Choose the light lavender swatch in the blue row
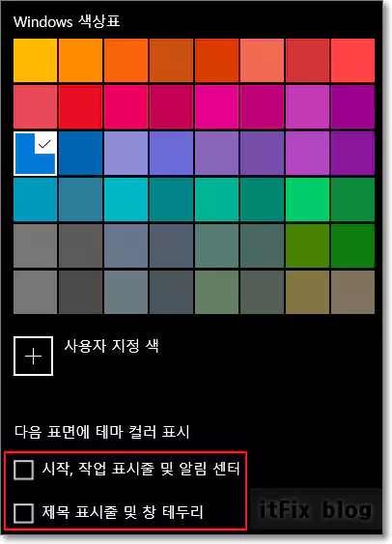Viewport: 392px width, 544px height. point(126,153)
